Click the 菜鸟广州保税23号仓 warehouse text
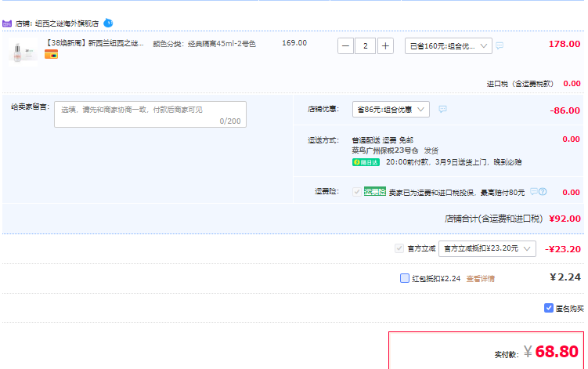This screenshot has width=588, height=369. (384, 150)
